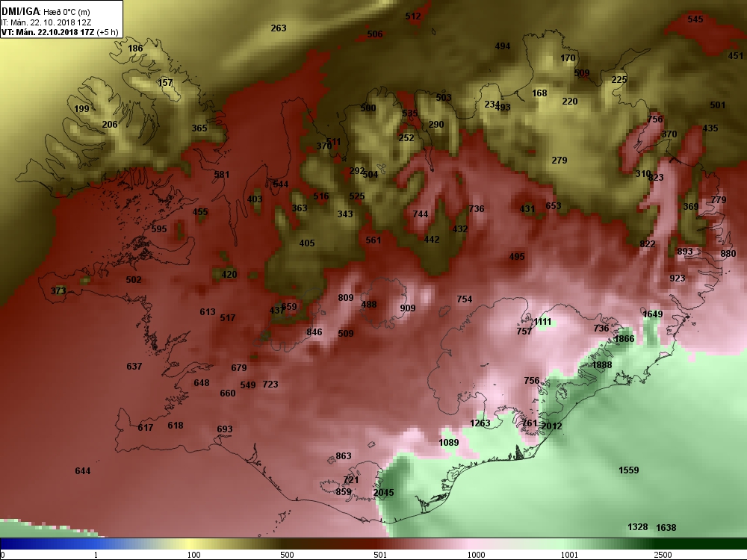Click the map value 1649
The image size is (747, 560).
click(652, 314)
